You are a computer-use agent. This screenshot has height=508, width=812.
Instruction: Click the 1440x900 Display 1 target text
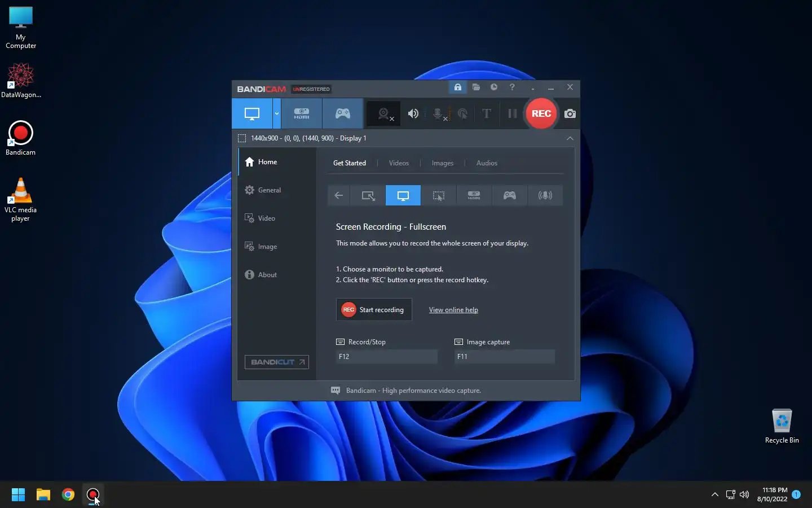[308, 138]
